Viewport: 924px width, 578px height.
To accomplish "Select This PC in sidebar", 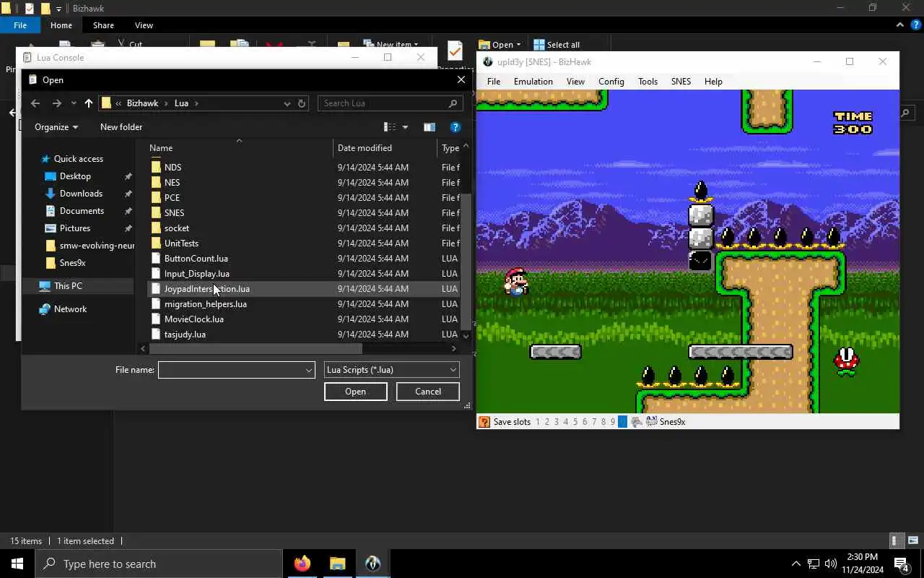I will coord(68,286).
